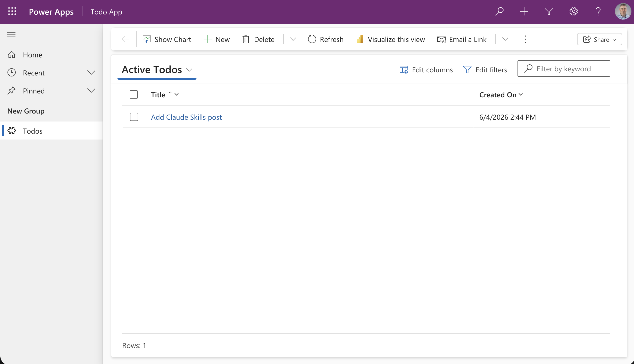Screen dimensions: 634x364
Task: Open the search magnifier in header
Action: [x=499, y=12]
